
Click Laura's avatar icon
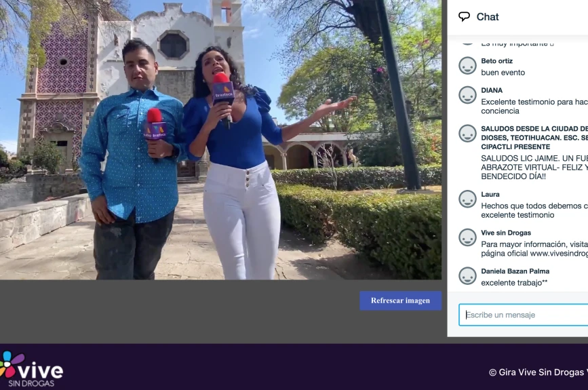[x=468, y=199]
